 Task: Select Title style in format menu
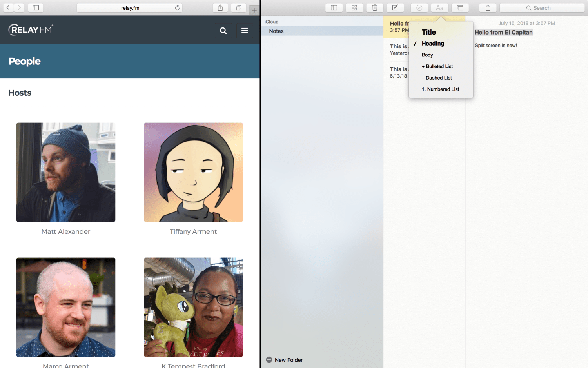point(429,32)
